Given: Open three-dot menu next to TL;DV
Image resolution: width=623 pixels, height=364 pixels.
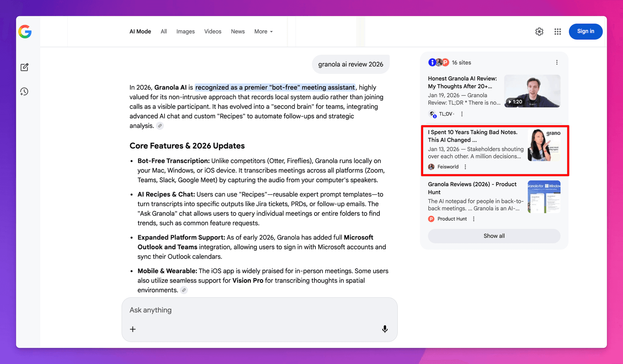Looking at the screenshot, I should pyautogui.click(x=462, y=114).
